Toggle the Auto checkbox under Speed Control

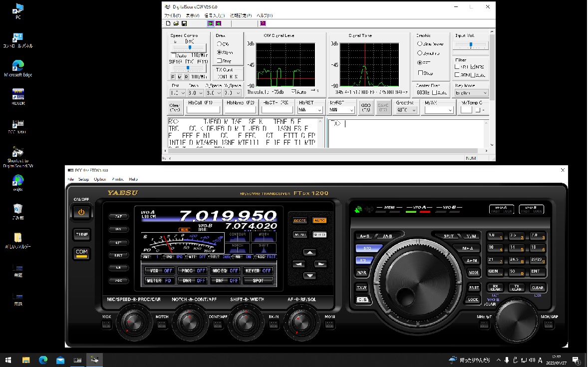click(179, 55)
